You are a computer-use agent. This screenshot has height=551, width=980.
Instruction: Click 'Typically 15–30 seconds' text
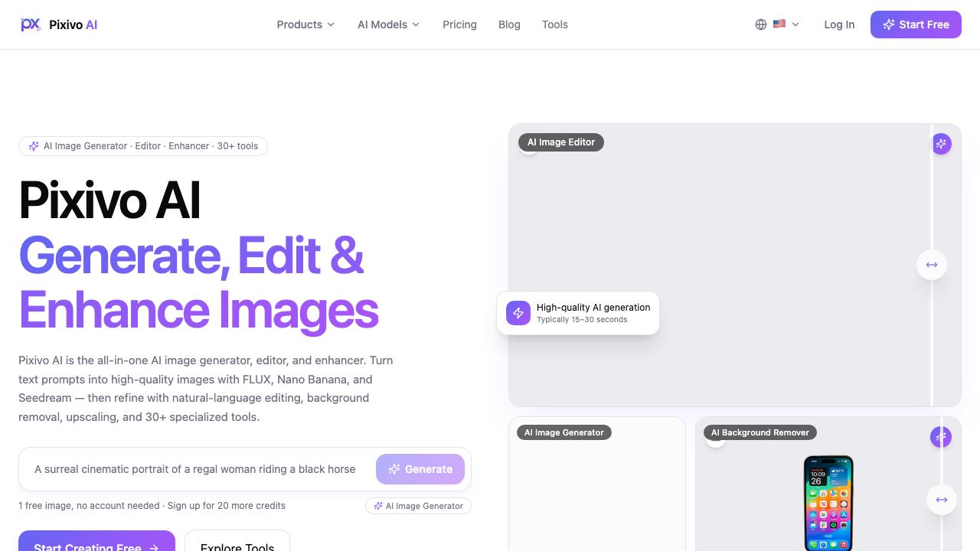(582, 320)
